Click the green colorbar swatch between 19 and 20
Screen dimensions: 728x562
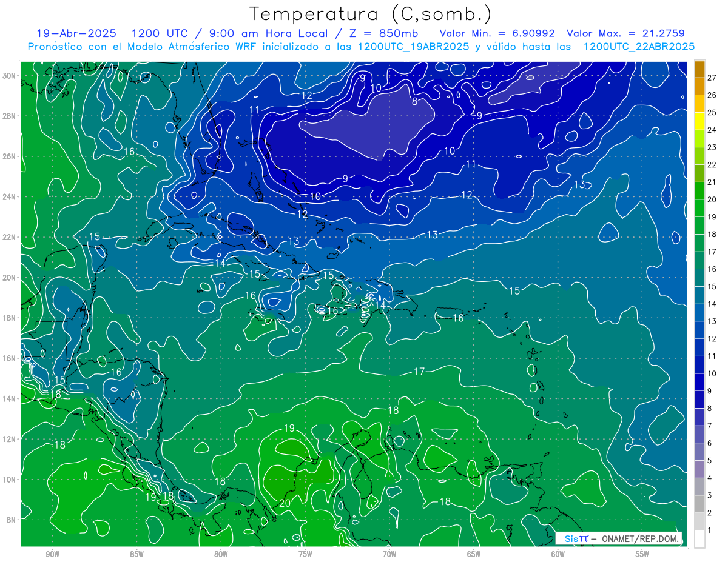click(699, 208)
